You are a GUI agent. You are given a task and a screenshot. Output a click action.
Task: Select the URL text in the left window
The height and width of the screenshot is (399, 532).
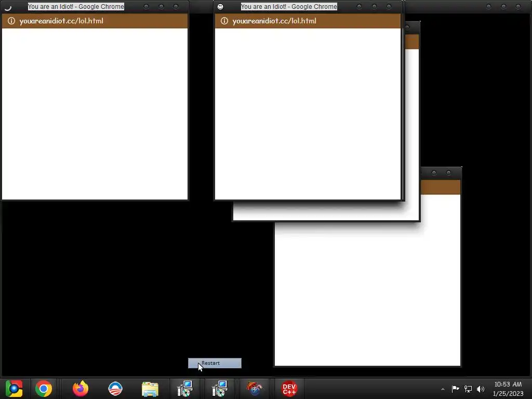click(x=61, y=21)
